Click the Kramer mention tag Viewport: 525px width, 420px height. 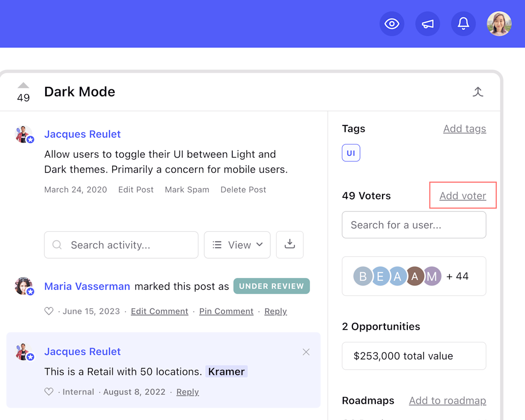point(227,371)
